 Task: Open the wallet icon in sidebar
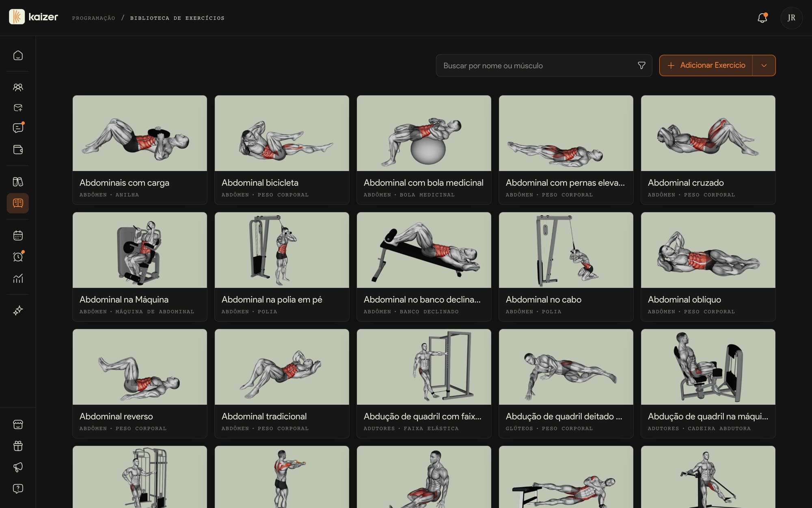point(18,150)
